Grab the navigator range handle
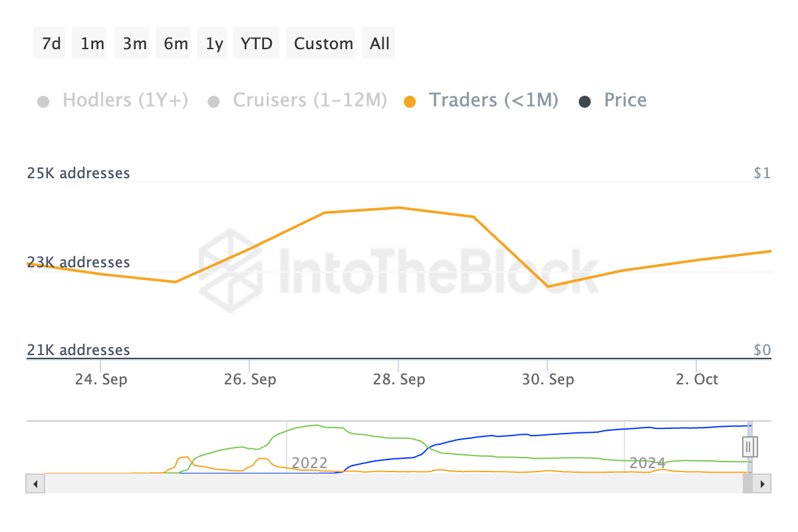Image resolution: width=798 pixels, height=532 pixels. (749, 446)
